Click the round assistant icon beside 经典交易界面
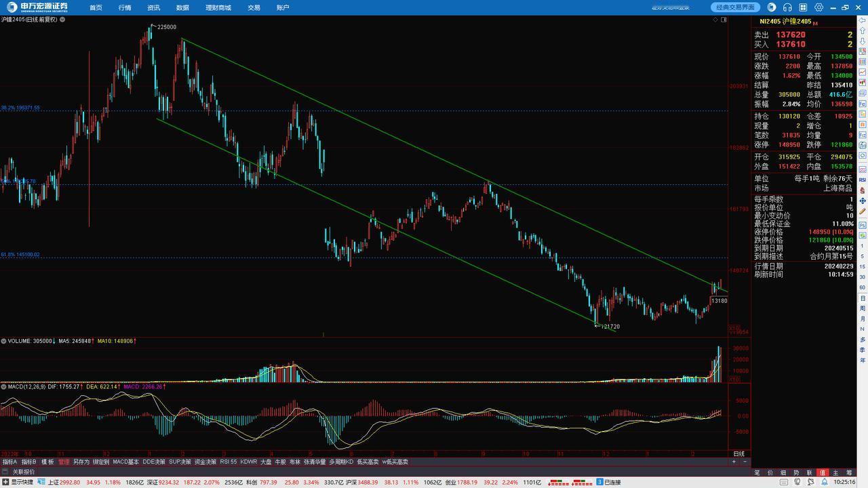Viewport: 868px width, 488px height. click(x=772, y=7)
